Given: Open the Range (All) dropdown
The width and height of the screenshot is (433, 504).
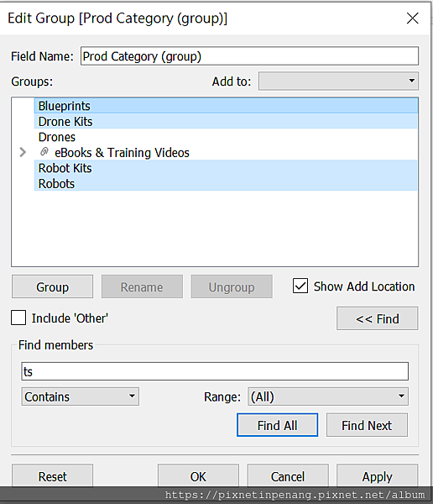Looking at the screenshot, I should (x=328, y=396).
